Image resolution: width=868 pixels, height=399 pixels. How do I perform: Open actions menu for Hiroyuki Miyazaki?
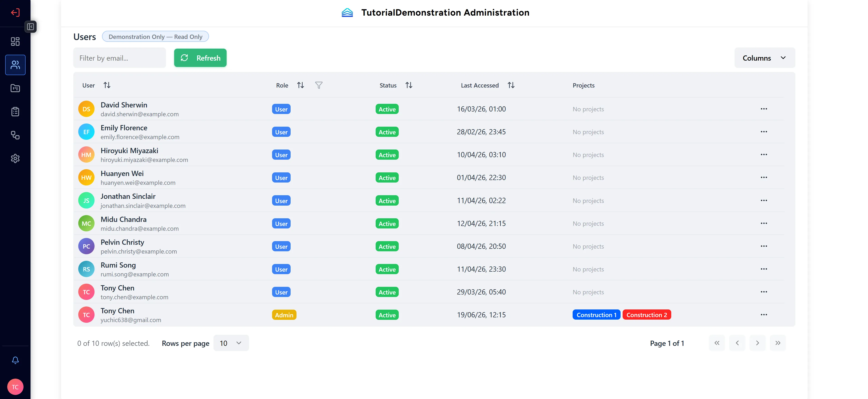tap(764, 155)
